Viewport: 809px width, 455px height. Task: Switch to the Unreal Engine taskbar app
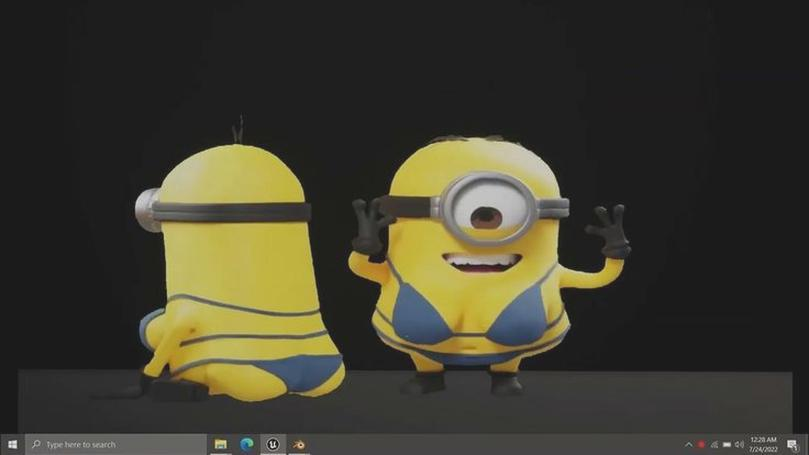[273, 444]
